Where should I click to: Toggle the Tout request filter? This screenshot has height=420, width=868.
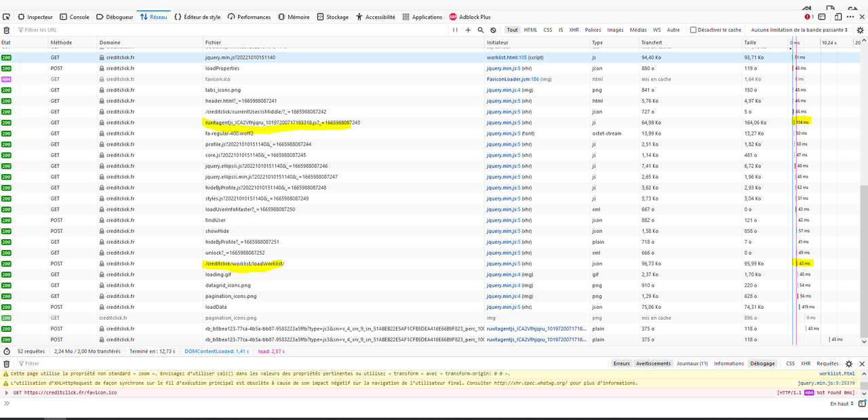(x=512, y=30)
